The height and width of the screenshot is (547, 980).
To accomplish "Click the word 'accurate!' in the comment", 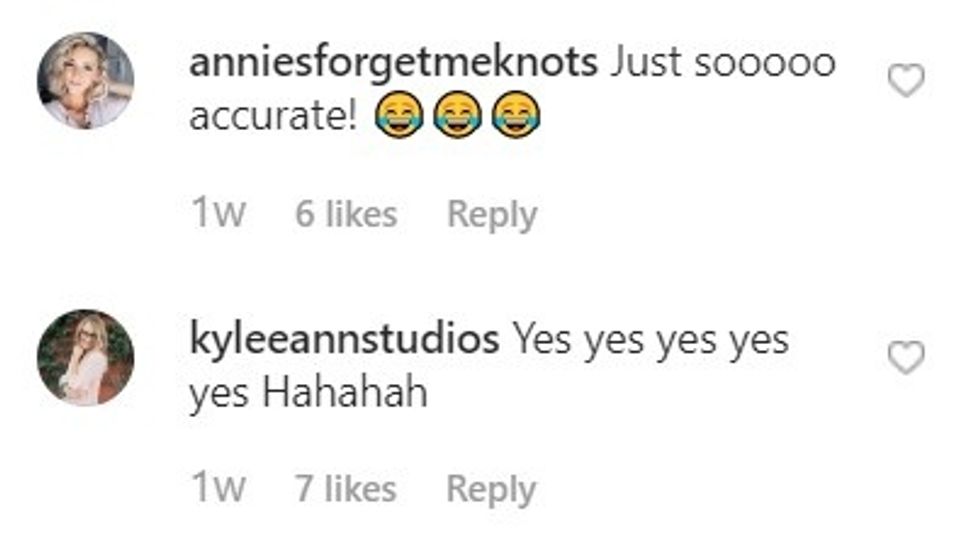I will tap(275, 119).
